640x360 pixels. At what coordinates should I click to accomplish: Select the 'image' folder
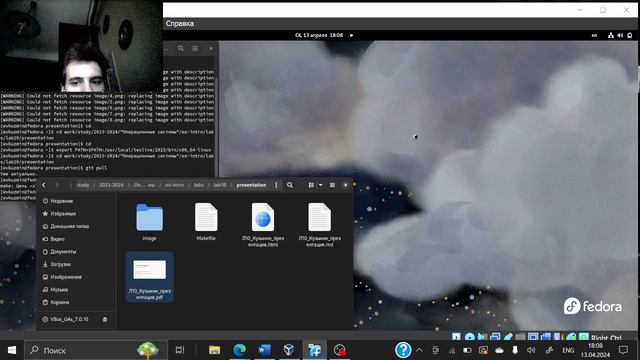(x=149, y=222)
